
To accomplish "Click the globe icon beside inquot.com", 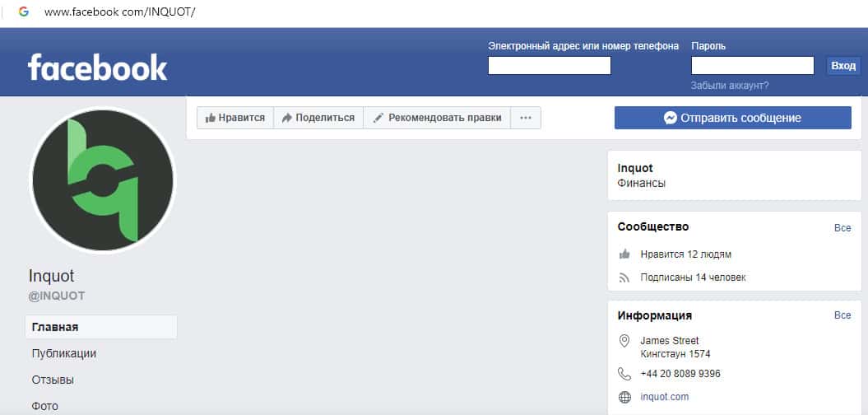I will point(624,397).
